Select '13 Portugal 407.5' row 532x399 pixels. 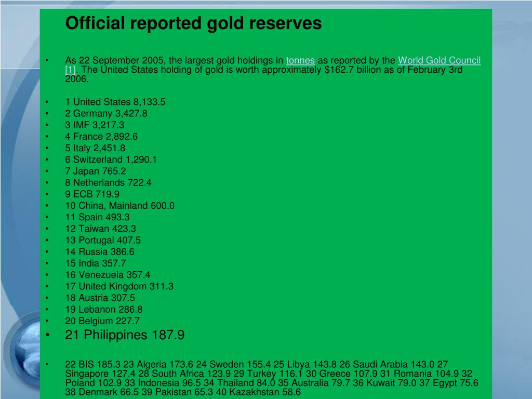click(103, 241)
